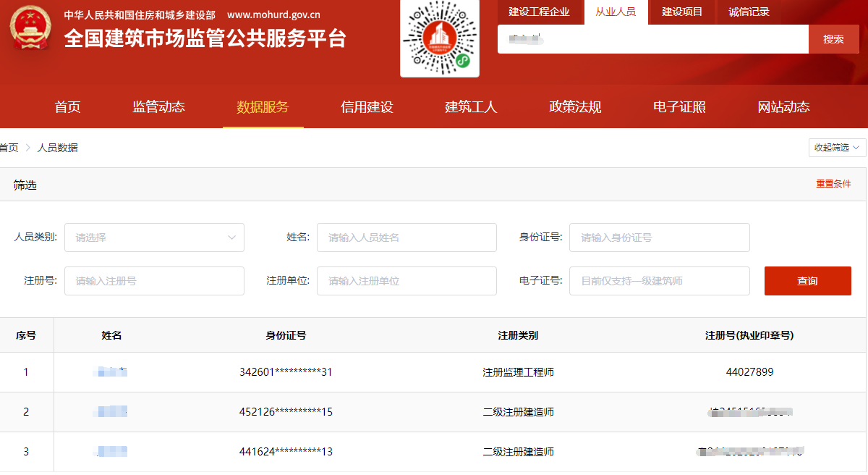
Task: Click the QR code image
Action: tap(439, 38)
